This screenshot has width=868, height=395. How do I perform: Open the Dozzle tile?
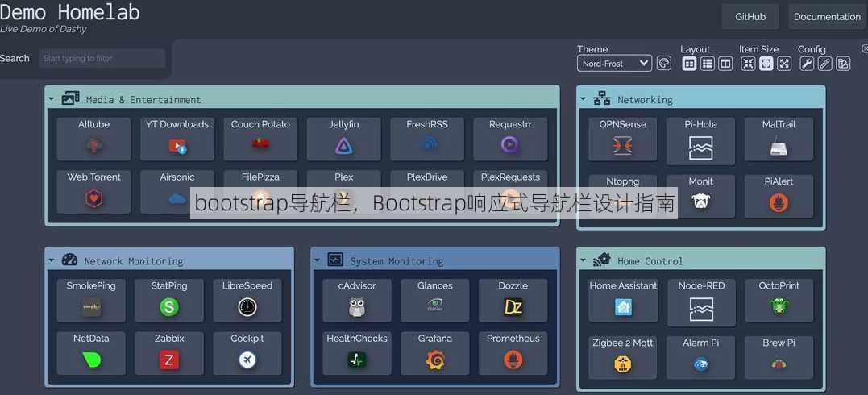coord(513,300)
